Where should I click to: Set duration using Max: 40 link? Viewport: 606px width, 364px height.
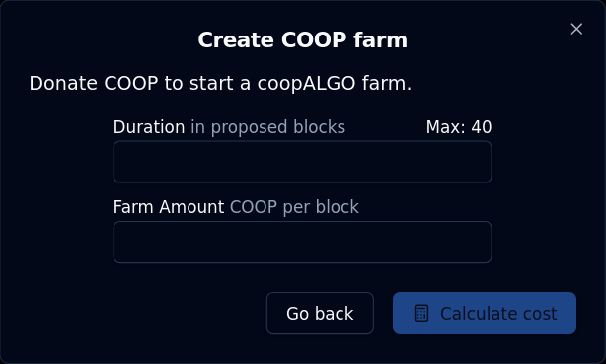pos(459,127)
